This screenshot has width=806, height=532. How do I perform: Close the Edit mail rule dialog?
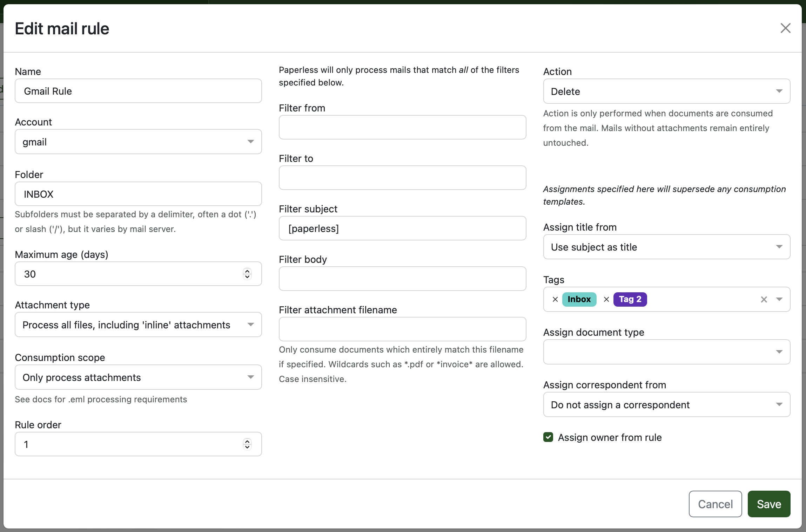point(785,28)
